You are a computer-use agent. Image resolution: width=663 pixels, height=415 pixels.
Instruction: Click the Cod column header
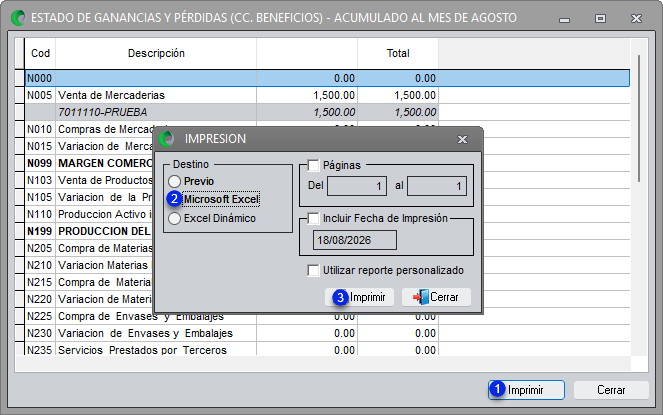[x=40, y=53]
